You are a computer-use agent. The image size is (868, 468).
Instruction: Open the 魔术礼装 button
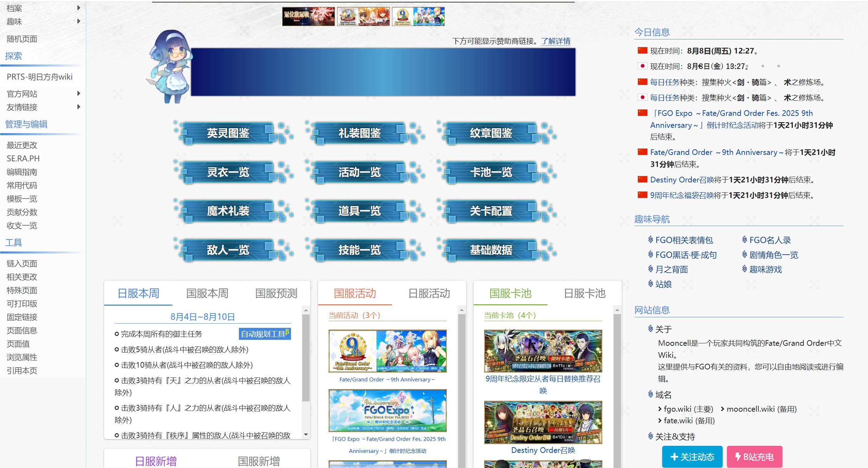[233, 211]
